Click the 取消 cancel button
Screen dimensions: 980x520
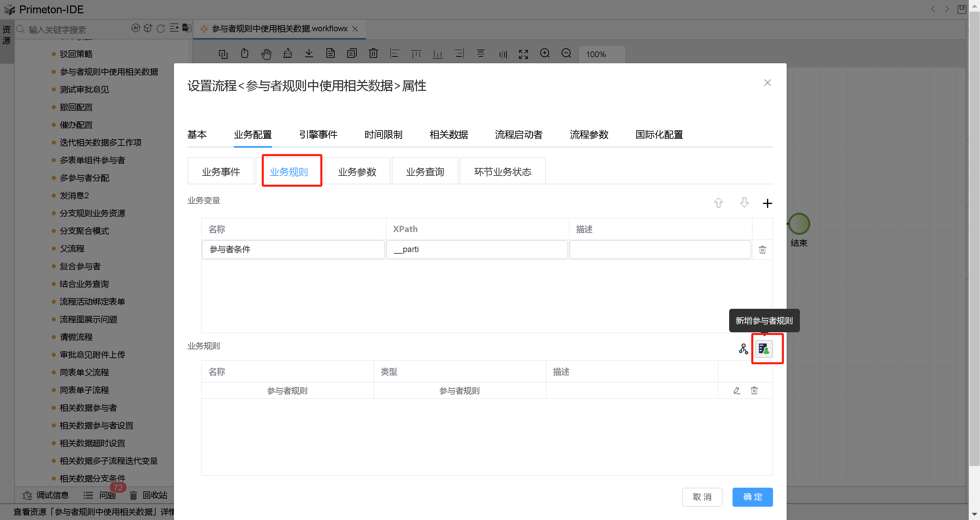(702, 497)
